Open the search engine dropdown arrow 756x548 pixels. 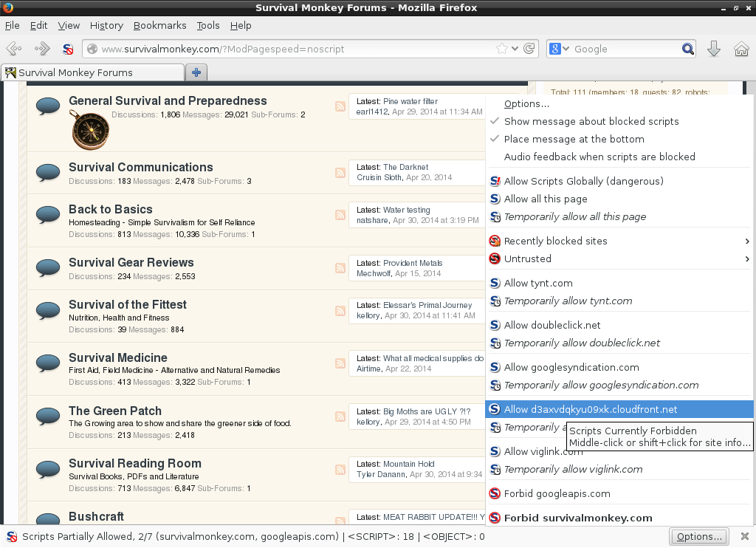coord(566,49)
